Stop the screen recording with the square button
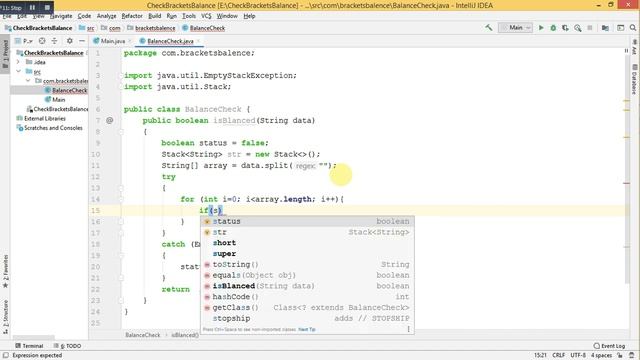 (47, 7)
